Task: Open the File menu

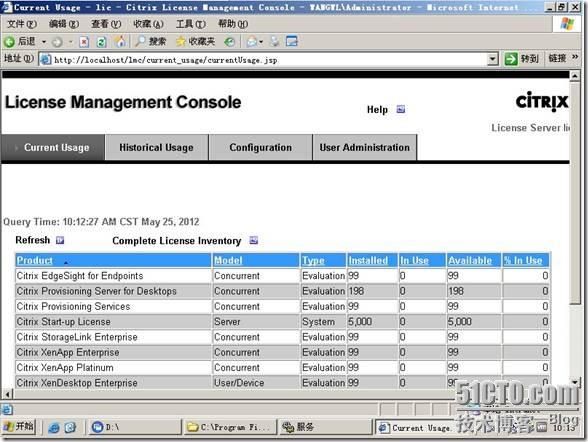Action: [x=22, y=24]
